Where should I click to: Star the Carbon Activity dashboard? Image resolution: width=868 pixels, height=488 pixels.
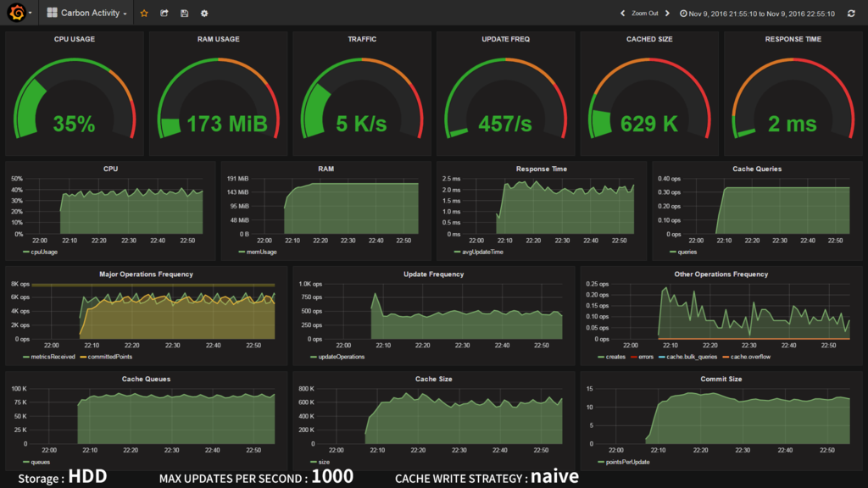coord(144,14)
